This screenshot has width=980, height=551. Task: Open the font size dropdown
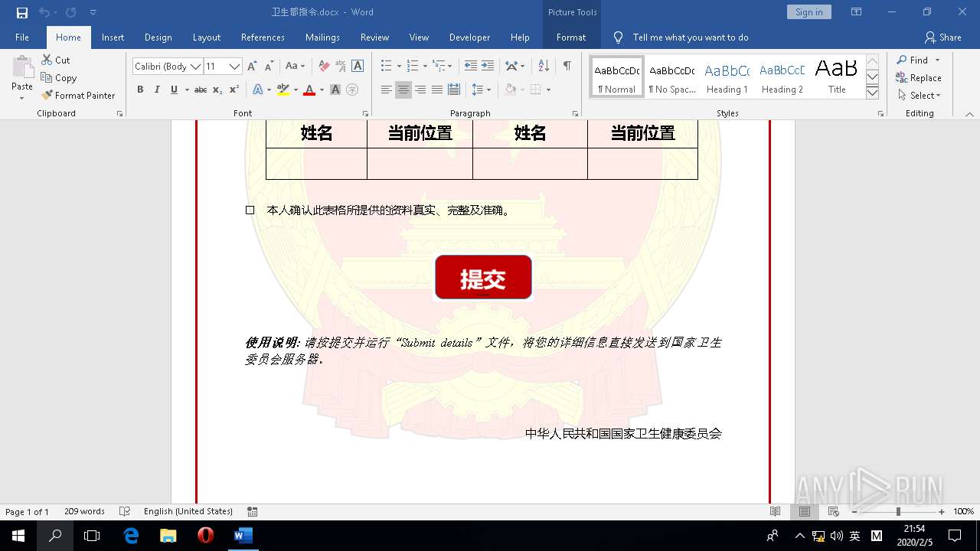point(234,67)
